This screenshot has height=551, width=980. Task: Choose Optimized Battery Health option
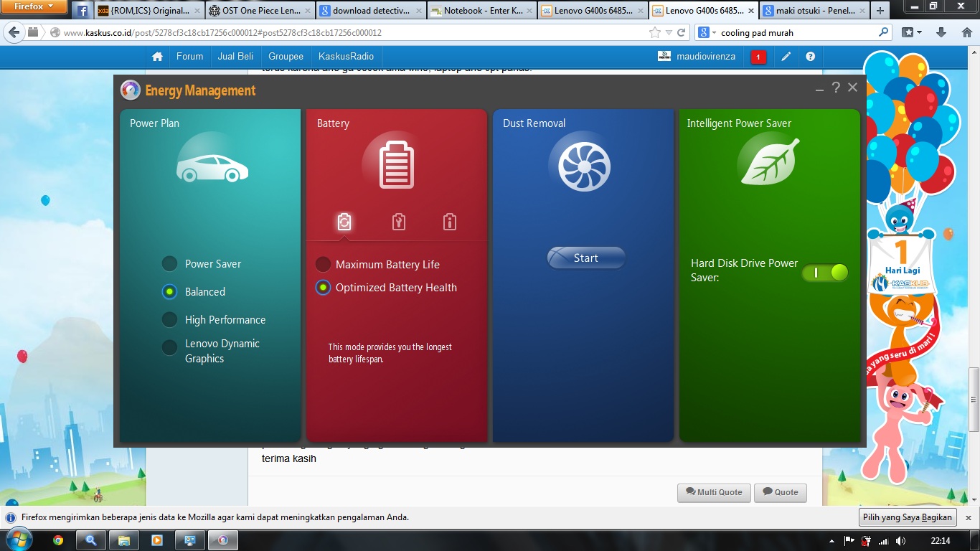(387, 287)
